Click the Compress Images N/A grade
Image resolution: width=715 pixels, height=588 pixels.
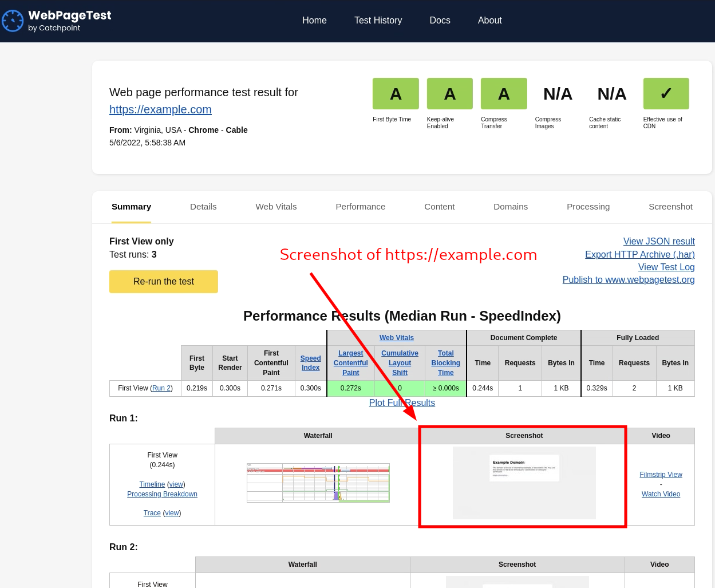click(557, 93)
